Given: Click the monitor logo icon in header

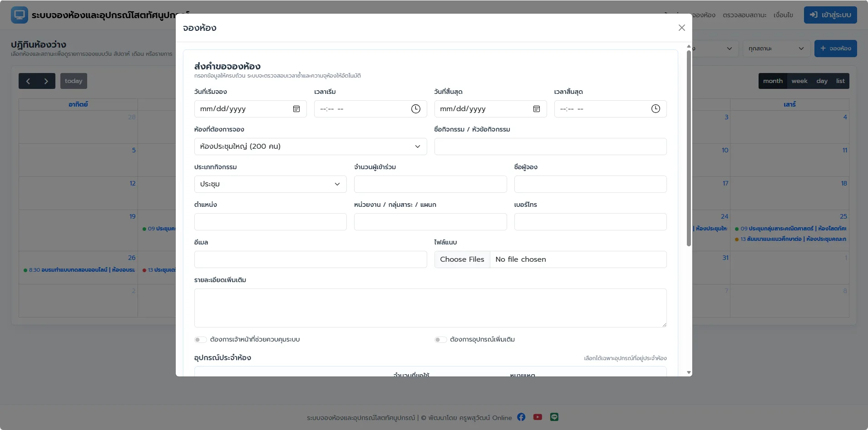Looking at the screenshot, I should click(20, 15).
